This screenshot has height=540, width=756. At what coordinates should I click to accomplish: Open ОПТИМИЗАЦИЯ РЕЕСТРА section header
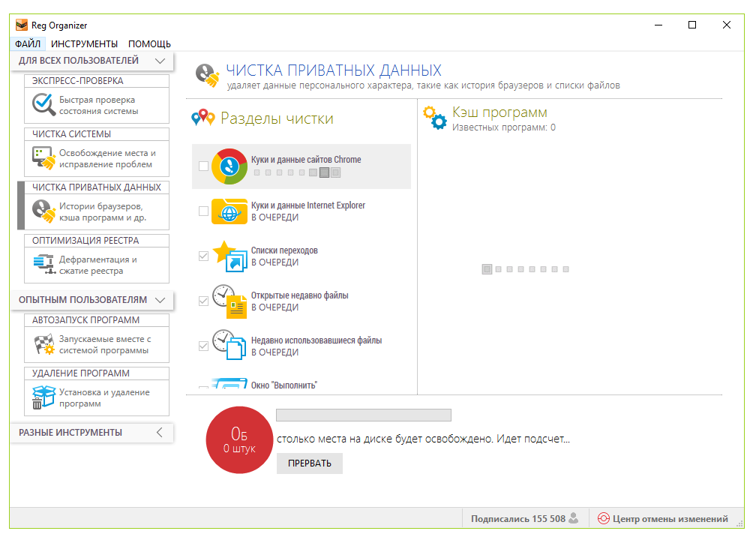click(x=97, y=241)
